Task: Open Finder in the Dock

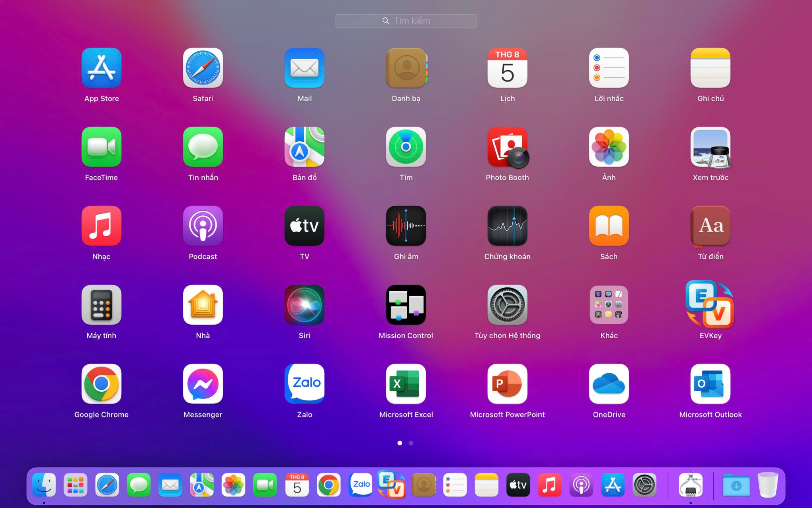Action: [x=44, y=485]
